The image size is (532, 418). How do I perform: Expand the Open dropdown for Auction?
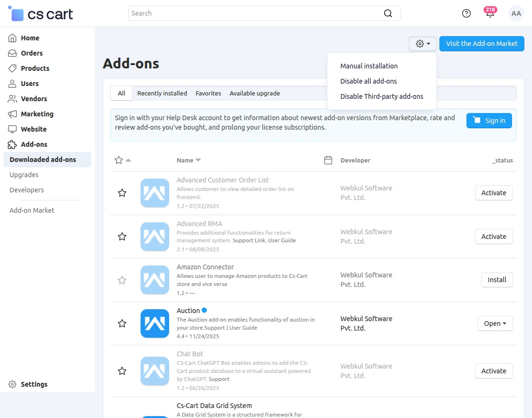495,323
